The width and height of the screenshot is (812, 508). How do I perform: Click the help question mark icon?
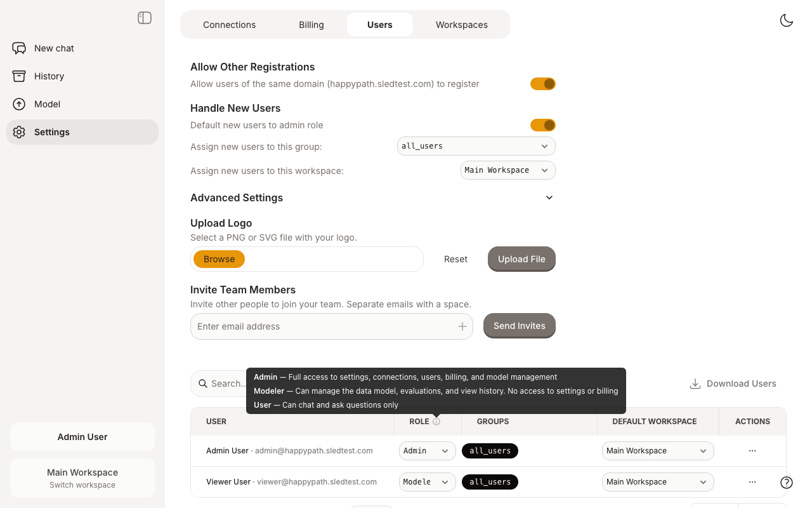click(786, 483)
